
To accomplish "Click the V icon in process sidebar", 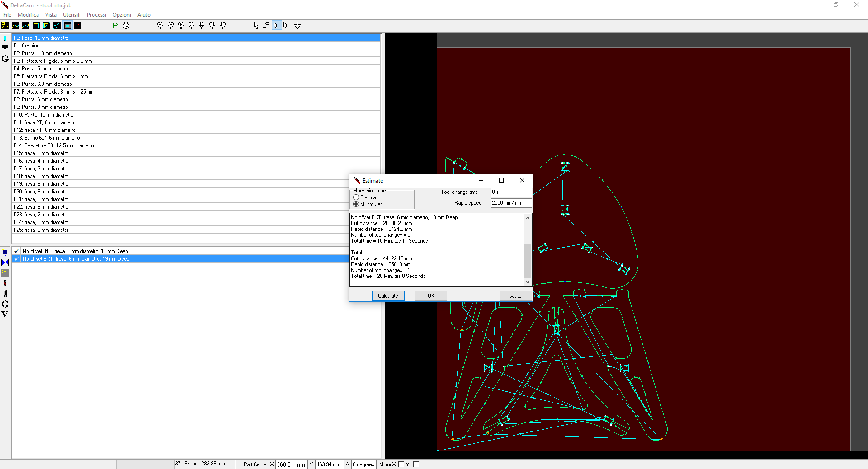I will click(5, 314).
